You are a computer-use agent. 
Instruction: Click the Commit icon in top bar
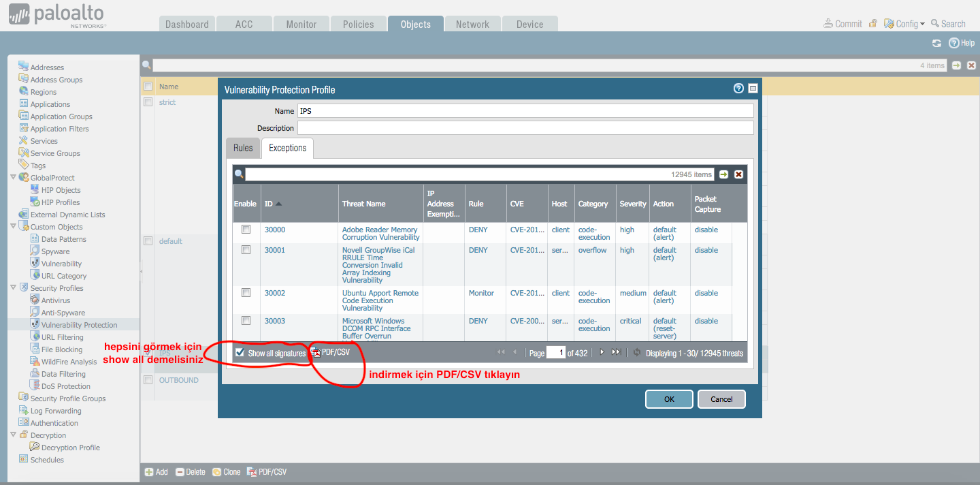click(828, 24)
